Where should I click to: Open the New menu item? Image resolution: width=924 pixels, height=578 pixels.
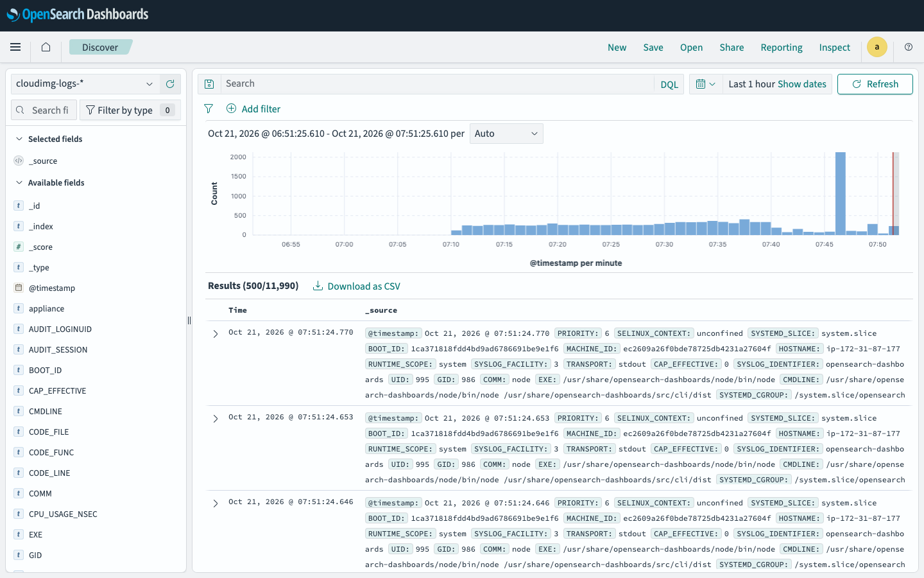tap(617, 48)
